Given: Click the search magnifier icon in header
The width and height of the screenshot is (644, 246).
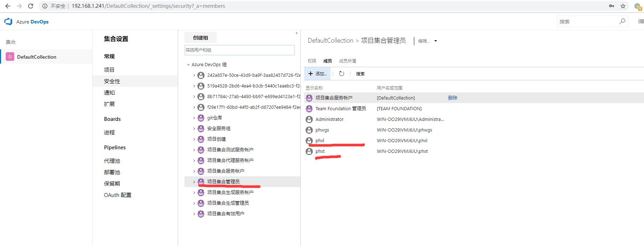Looking at the screenshot, I should 622,21.
